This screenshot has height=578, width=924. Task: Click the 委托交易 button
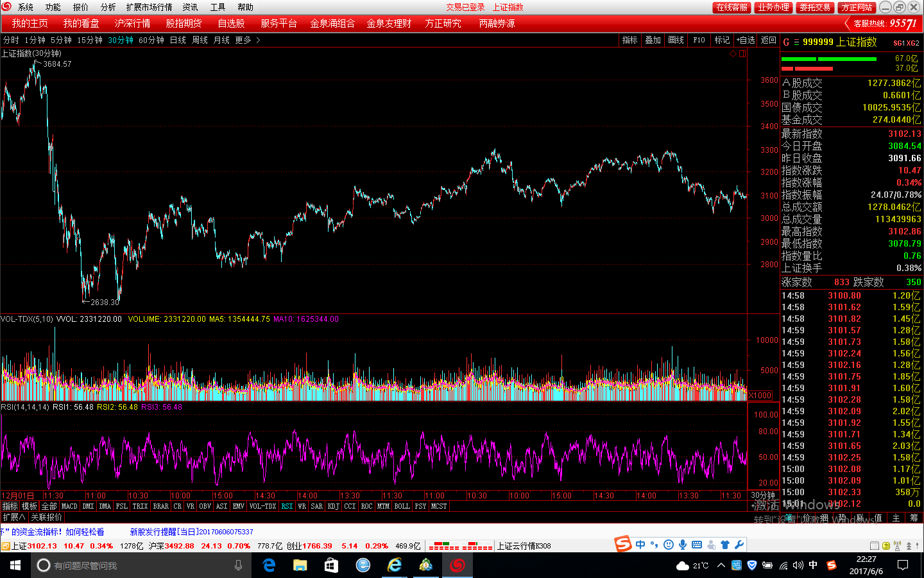coord(815,7)
